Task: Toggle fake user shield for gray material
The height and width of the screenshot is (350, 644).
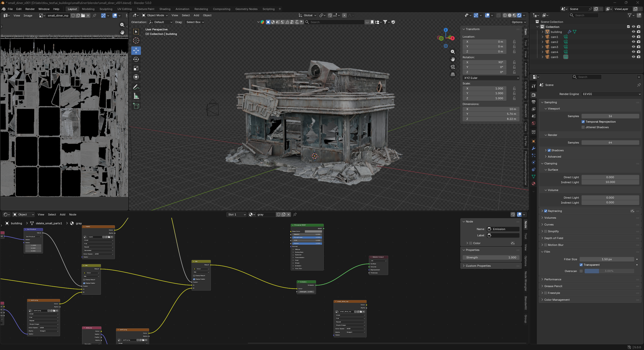Action: pyautogui.click(x=278, y=215)
